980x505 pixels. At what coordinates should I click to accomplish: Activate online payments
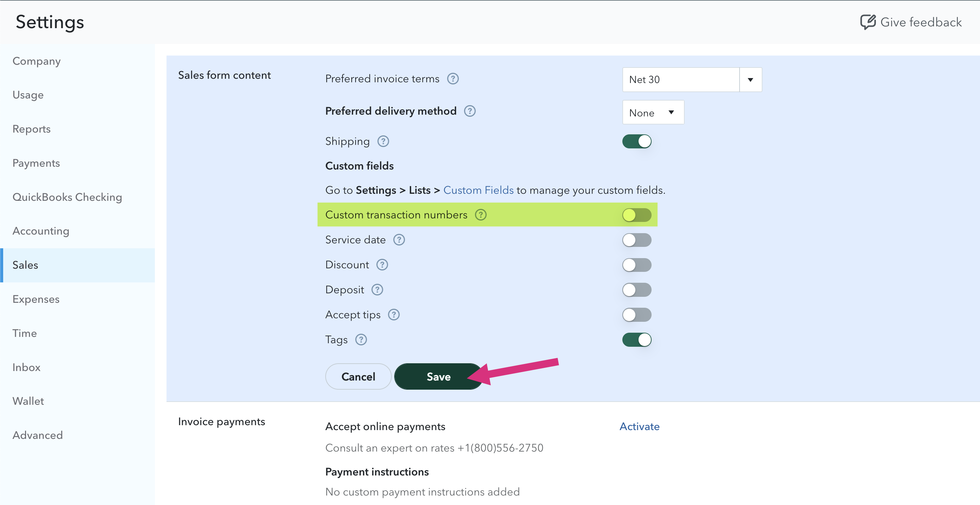click(640, 426)
